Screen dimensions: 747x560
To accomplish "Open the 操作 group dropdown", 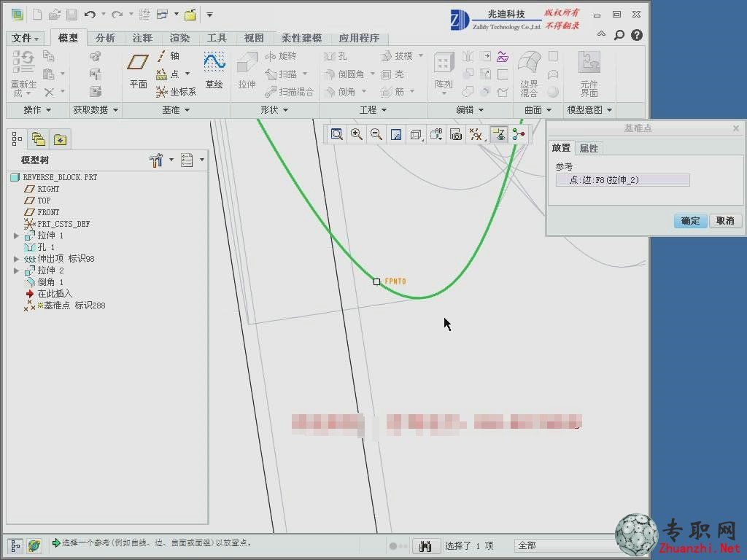I will click(37, 110).
